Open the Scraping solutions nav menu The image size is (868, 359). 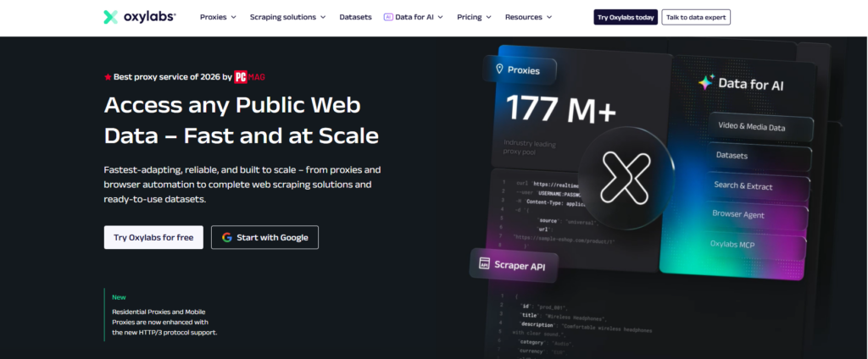tap(288, 17)
